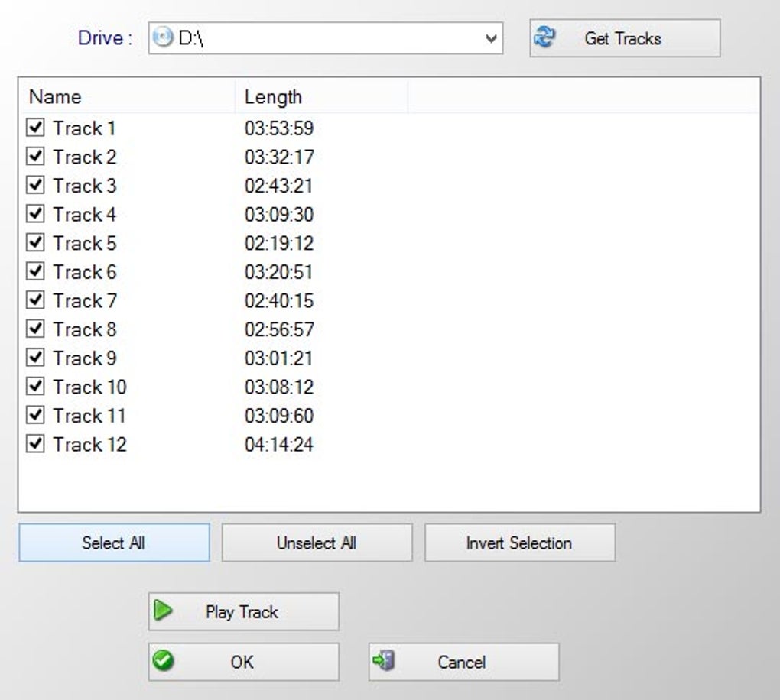The height and width of the screenshot is (700, 780).
Task: Click the refresh icon on Get Tracks
Action: [x=544, y=37]
